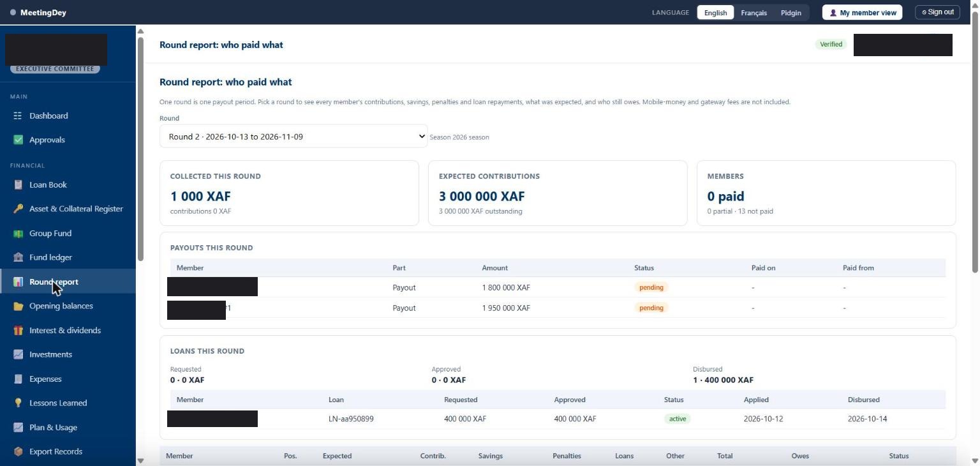Viewport: 980px width, 466px height.
Task: Open Approvals via the green checkmark icon
Action: (18, 140)
